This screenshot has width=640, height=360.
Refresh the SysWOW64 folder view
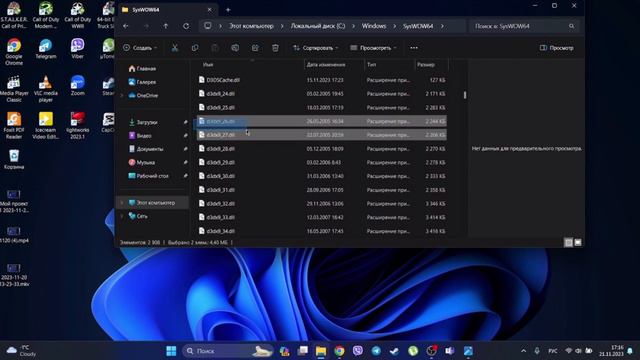point(186,26)
